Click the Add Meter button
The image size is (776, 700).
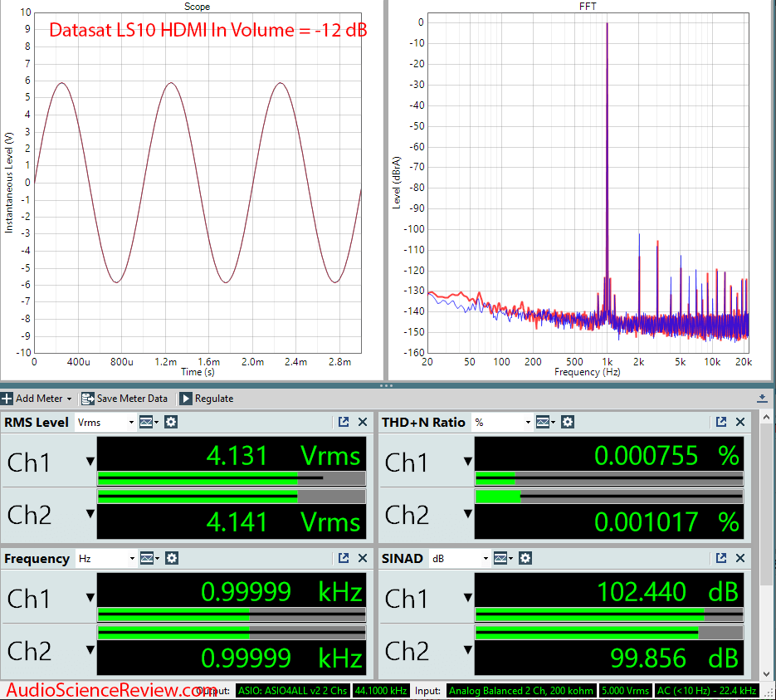pos(37,399)
